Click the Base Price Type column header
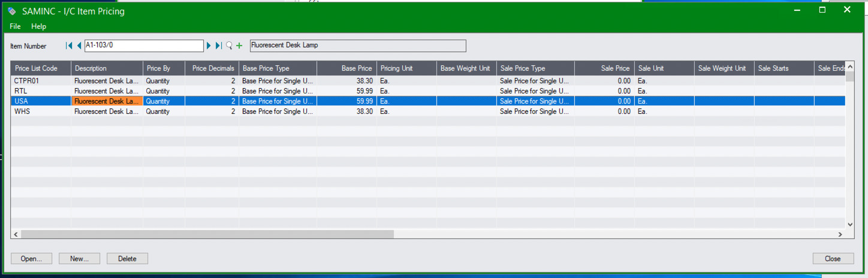The width and height of the screenshot is (868, 278). click(278, 68)
